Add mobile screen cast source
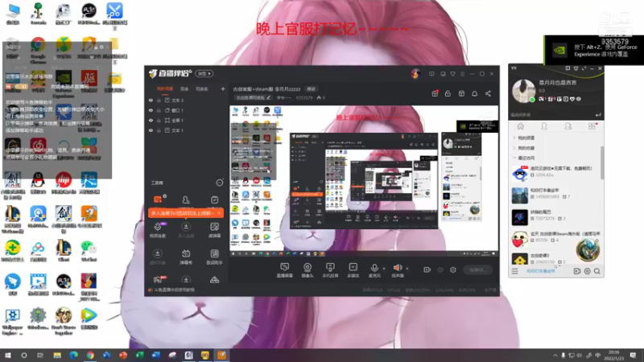The image size is (644, 362). (330, 270)
